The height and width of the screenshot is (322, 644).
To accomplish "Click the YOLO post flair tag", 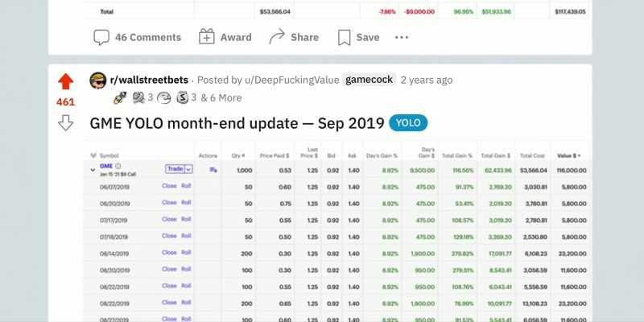I will click(x=408, y=123).
